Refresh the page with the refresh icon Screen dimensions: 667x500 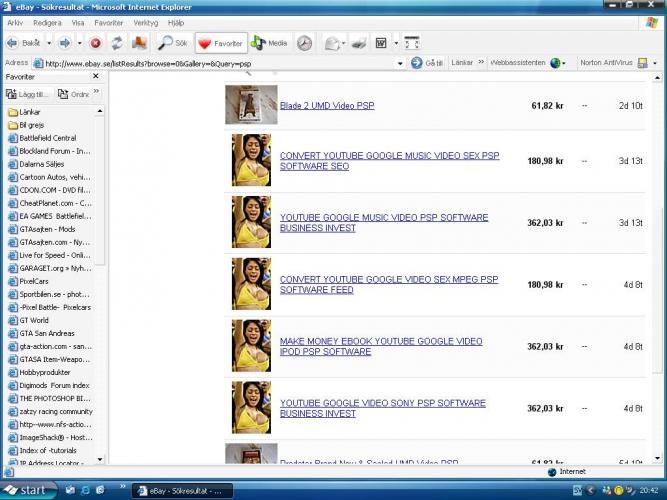(117, 43)
